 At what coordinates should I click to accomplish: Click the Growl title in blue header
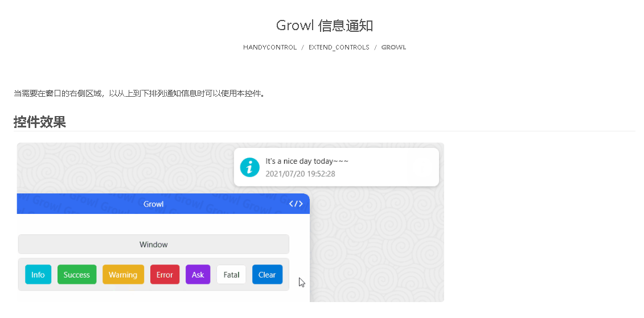[154, 204]
